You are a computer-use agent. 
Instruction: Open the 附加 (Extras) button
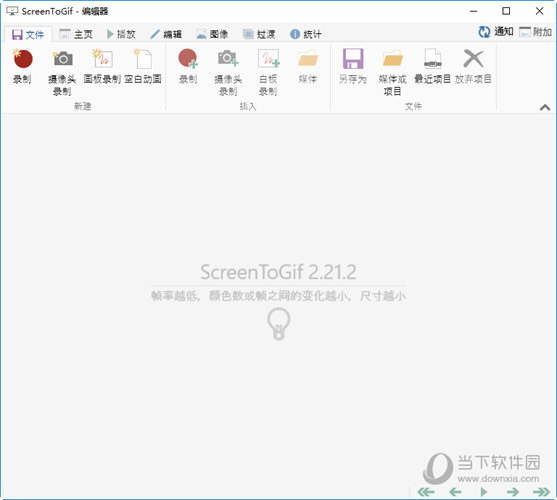pyautogui.click(x=536, y=32)
